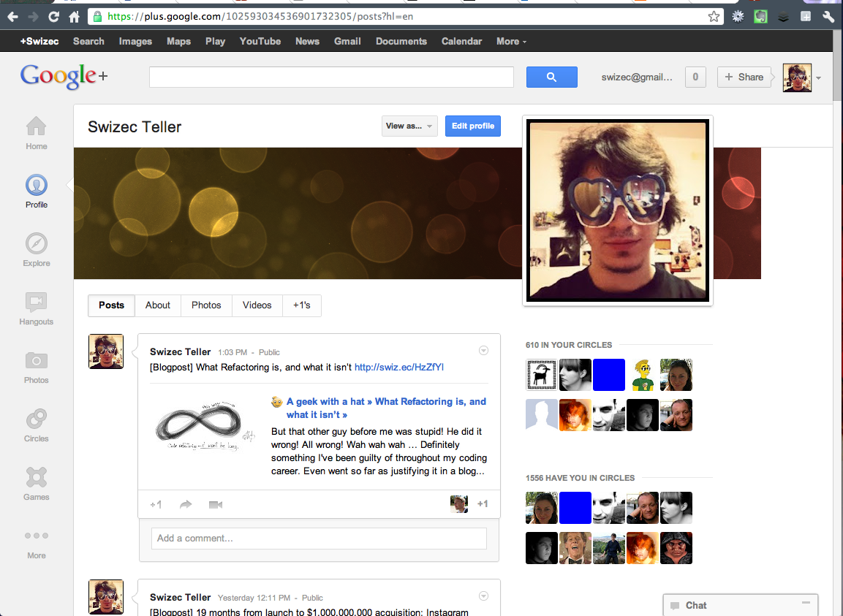
Task: Share the Refactoring post via arrow icon
Action: tap(186, 505)
